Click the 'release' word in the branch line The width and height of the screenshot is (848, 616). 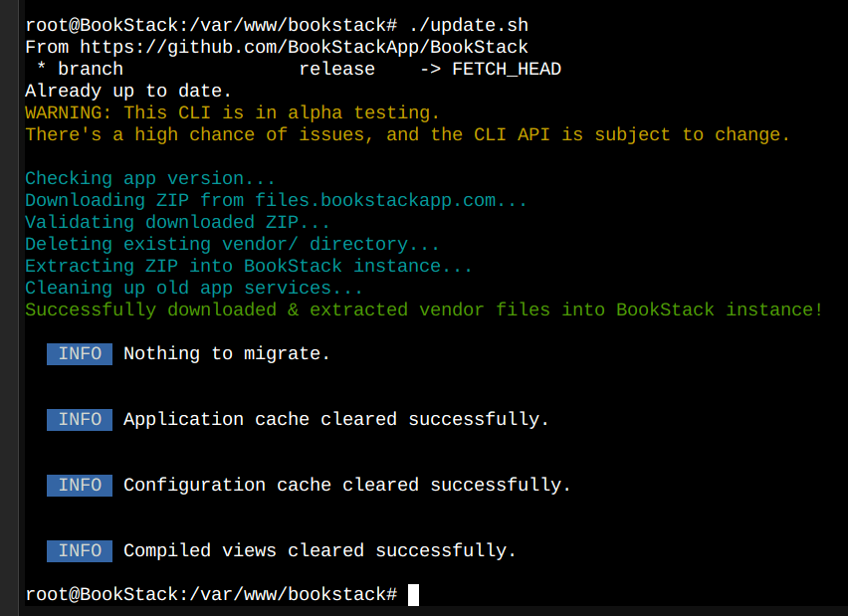(337, 70)
